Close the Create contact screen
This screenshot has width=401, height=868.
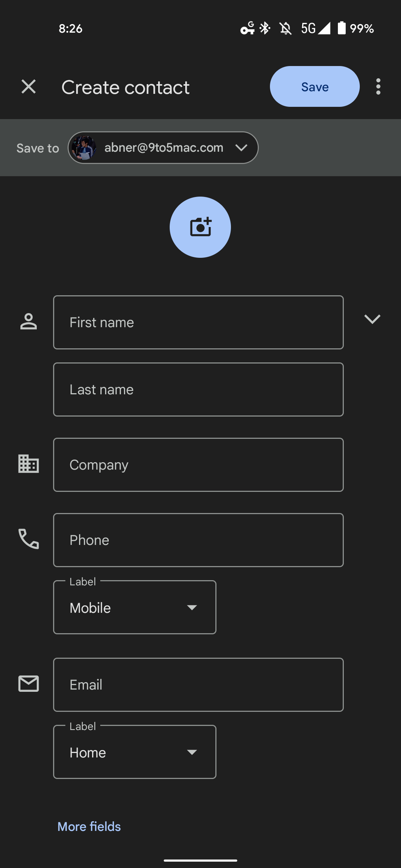29,87
